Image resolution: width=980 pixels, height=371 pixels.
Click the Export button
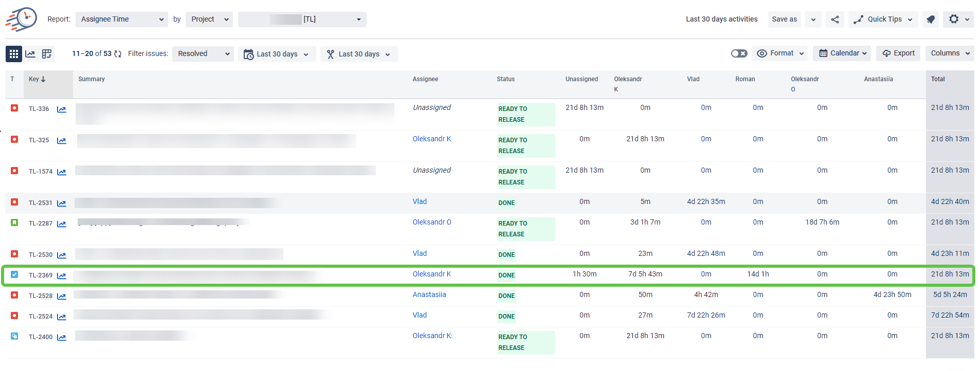(898, 53)
